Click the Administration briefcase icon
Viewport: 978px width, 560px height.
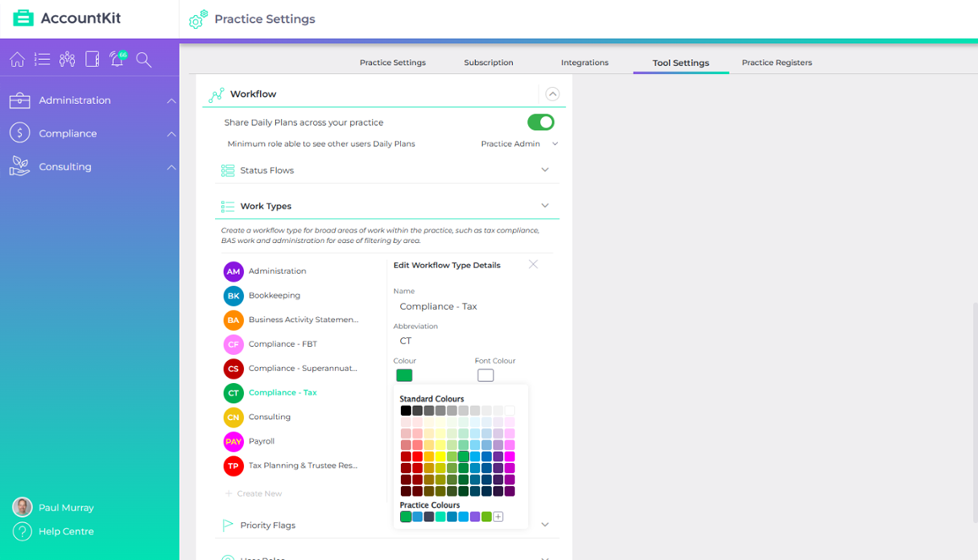[20, 100]
